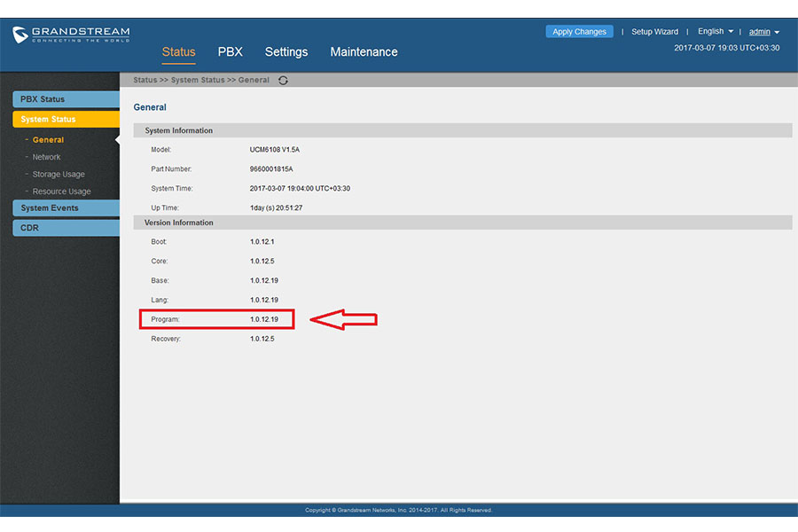
Task: Click the Model label
Action: pos(160,150)
